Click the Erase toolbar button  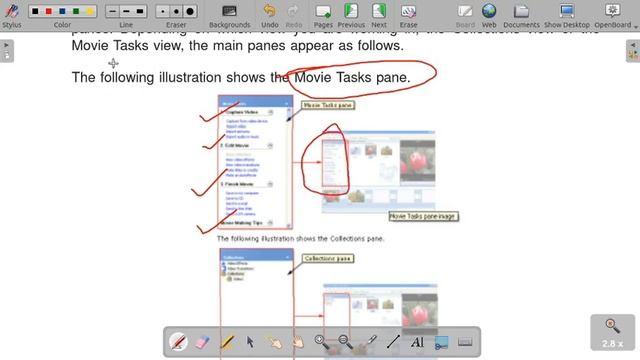coord(408,16)
